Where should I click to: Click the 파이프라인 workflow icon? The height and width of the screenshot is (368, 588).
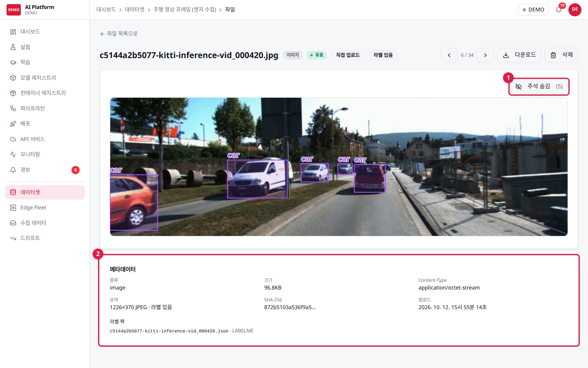[13, 108]
